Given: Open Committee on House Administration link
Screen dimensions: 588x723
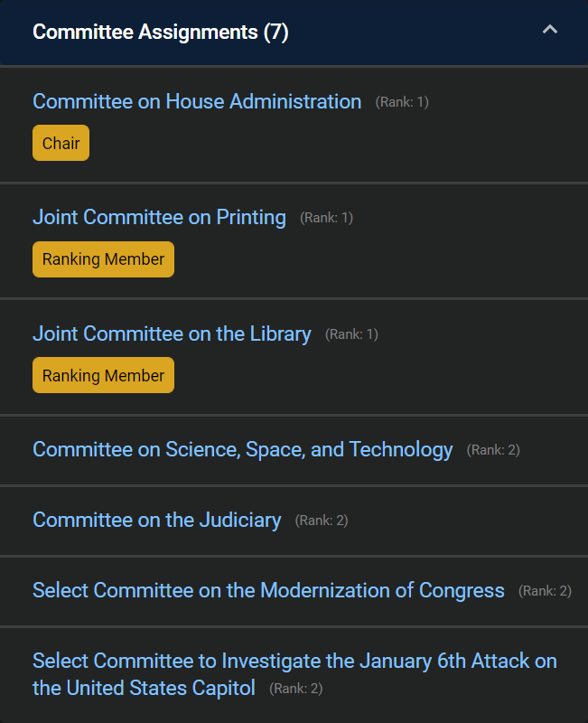Looking at the screenshot, I should click(197, 101).
